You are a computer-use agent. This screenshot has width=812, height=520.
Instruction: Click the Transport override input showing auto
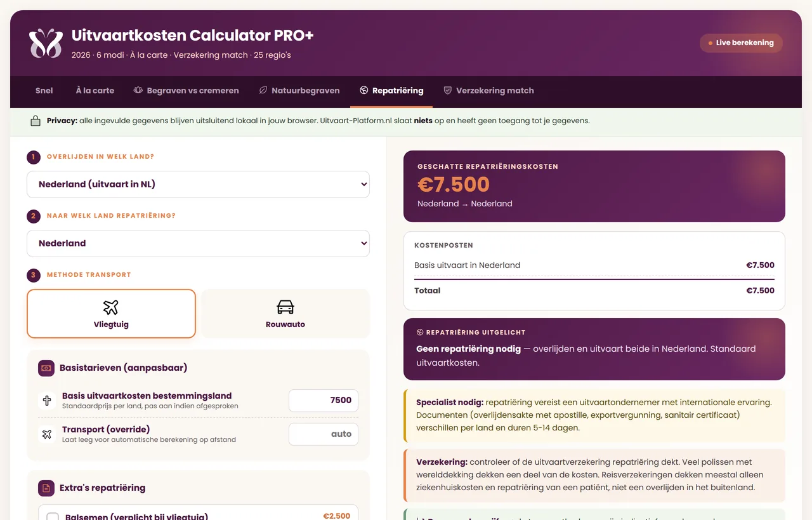pyautogui.click(x=324, y=434)
